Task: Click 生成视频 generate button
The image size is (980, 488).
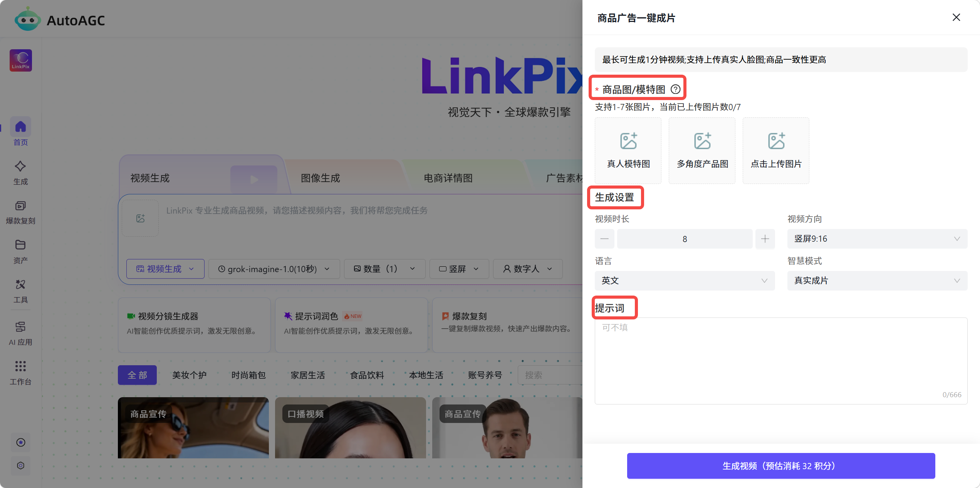Action: pyautogui.click(x=781, y=466)
